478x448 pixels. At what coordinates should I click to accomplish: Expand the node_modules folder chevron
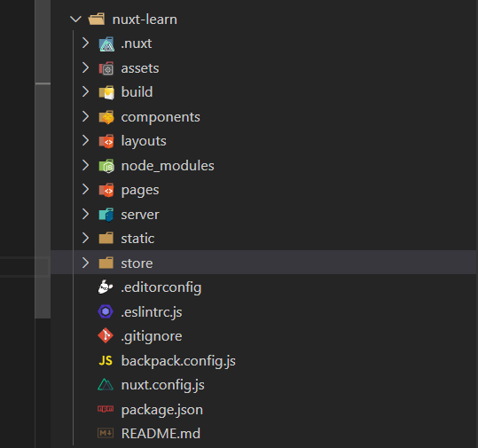point(86,165)
